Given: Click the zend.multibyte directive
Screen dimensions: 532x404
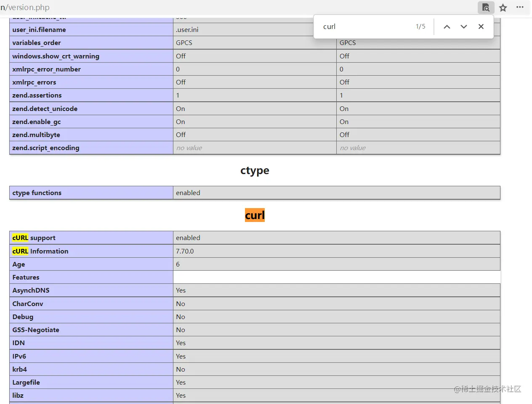Looking at the screenshot, I should click(x=36, y=135).
